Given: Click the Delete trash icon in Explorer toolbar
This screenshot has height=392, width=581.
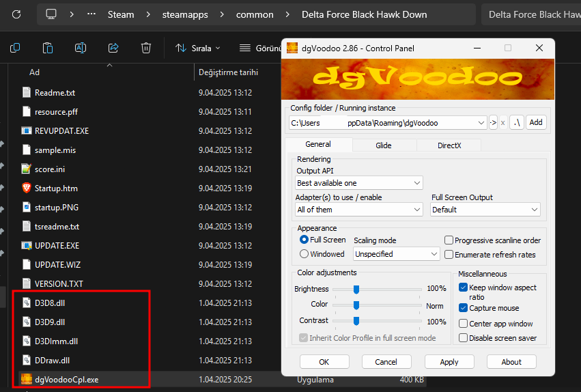Looking at the screenshot, I should (146, 48).
